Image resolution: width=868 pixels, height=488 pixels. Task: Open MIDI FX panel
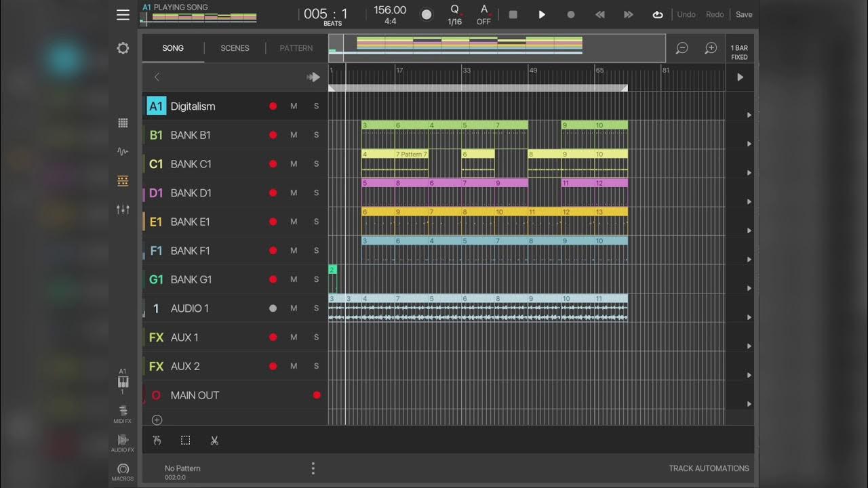pos(123,414)
